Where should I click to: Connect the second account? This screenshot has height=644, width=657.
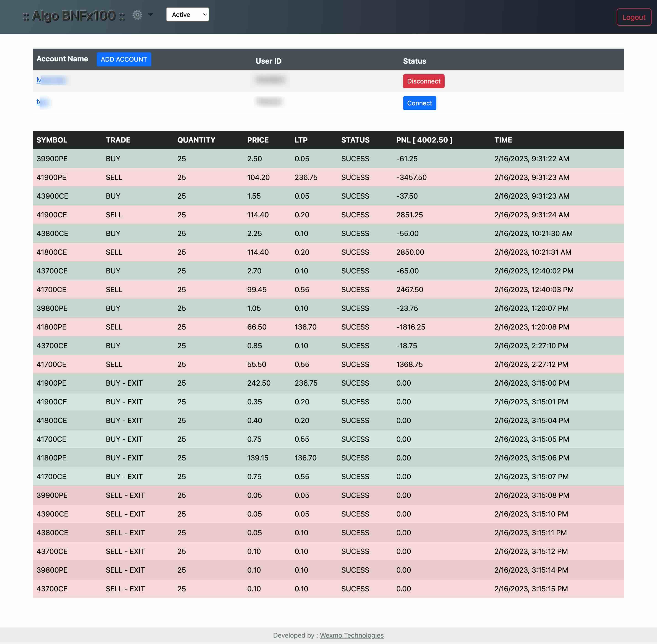(419, 103)
